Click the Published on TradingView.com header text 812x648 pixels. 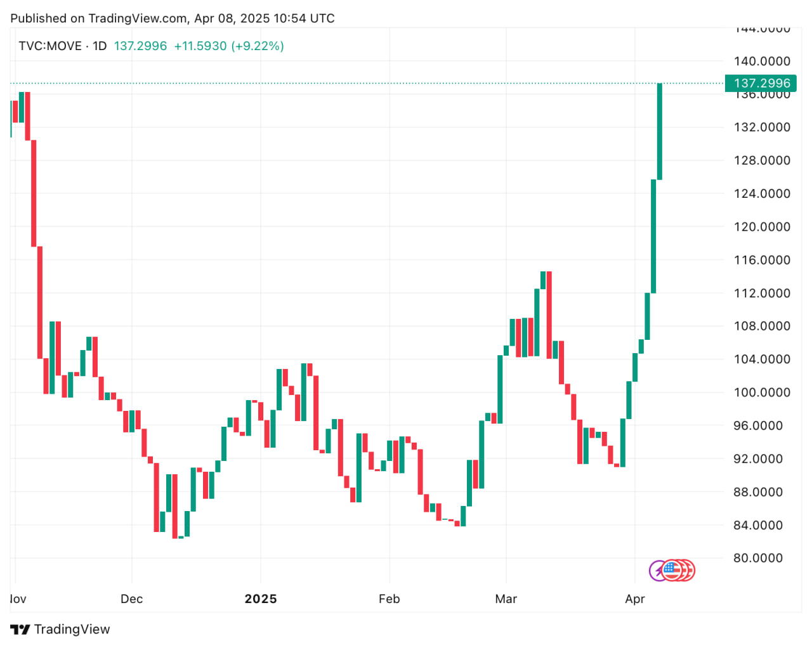pos(173,18)
